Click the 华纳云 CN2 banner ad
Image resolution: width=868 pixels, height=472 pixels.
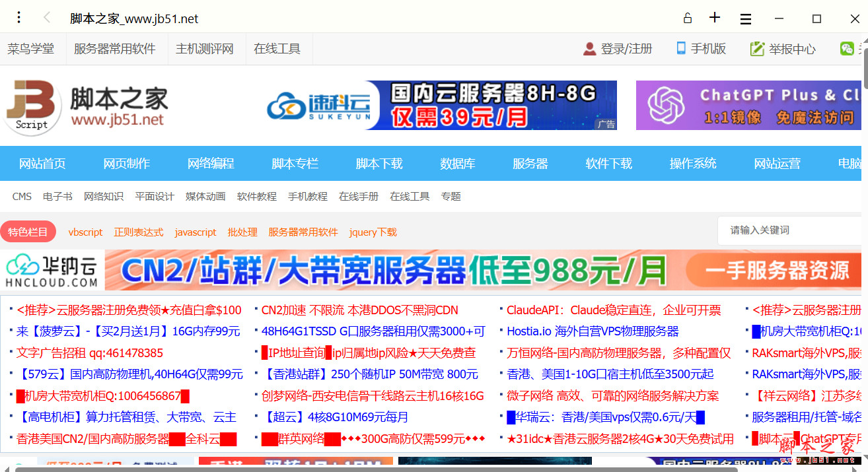point(431,270)
